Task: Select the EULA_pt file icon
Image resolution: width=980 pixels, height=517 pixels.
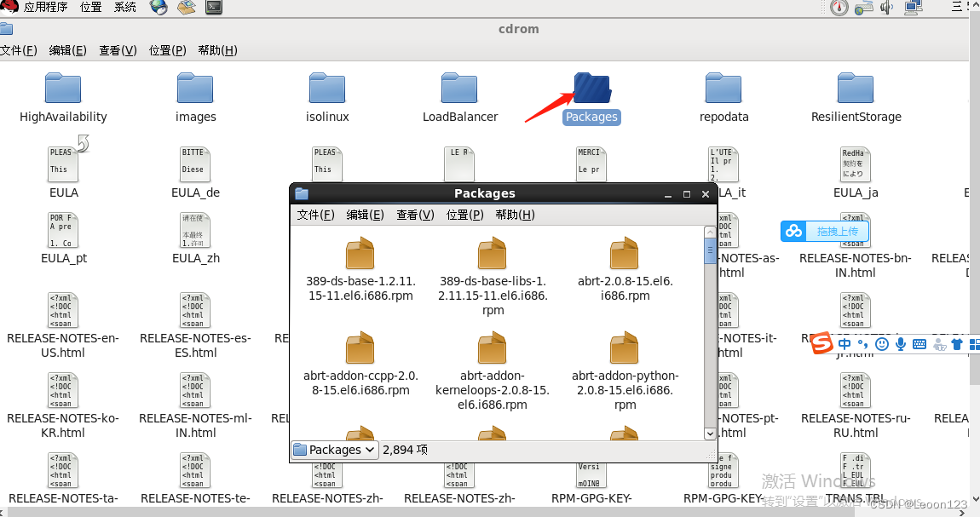Action: click(x=64, y=230)
